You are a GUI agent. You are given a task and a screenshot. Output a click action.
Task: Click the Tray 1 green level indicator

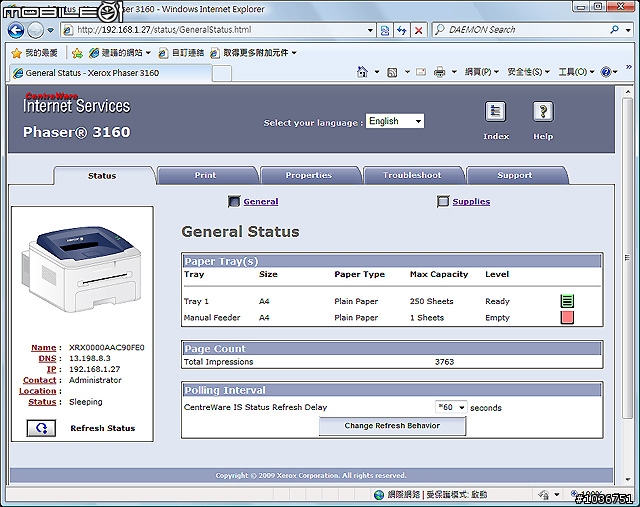tap(567, 301)
